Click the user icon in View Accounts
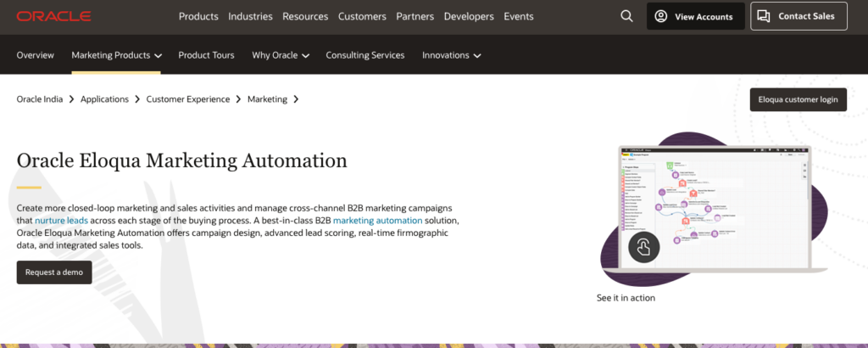Viewport: 868px width, 348px height. point(661,17)
